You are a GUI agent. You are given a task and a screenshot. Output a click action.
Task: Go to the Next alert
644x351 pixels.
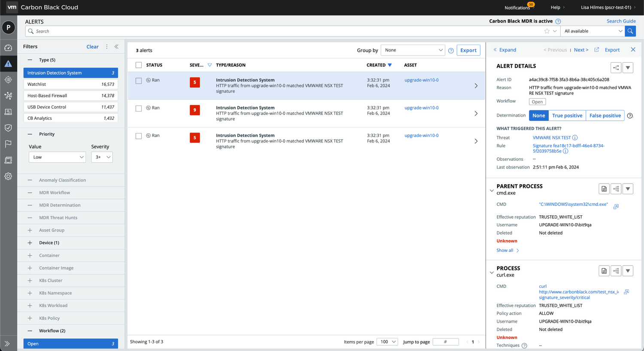coord(581,50)
